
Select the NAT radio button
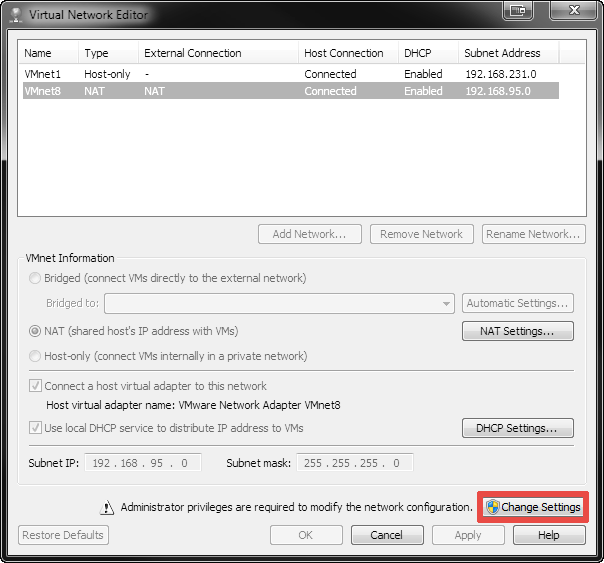tap(35, 331)
